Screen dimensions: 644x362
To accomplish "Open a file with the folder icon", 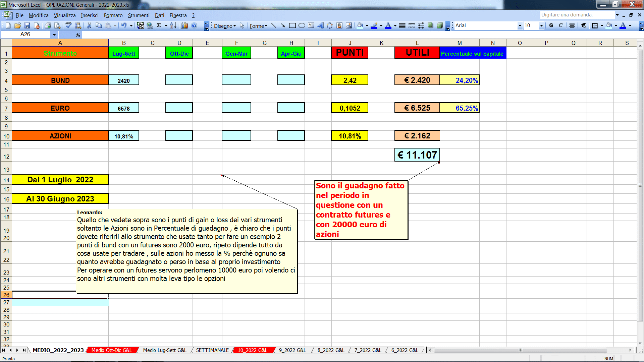I will [x=18, y=25].
